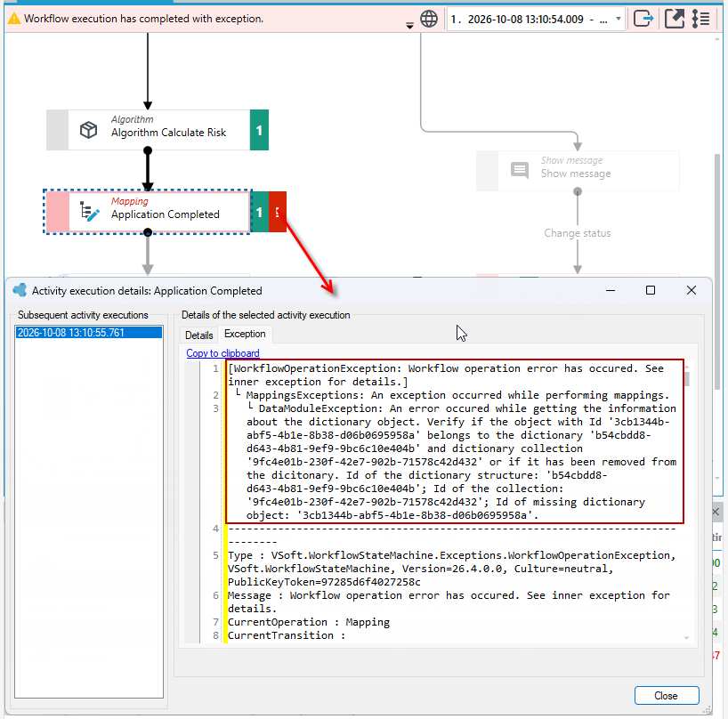Click the tree list icon at the toolbar's end
This screenshot has width=728, height=719.
pyautogui.click(x=700, y=19)
